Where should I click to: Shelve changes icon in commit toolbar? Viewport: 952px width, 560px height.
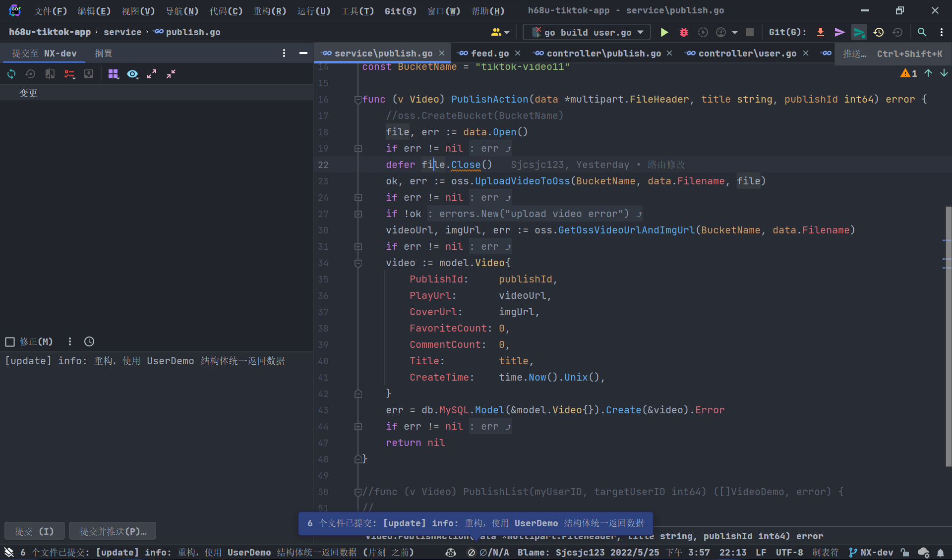(89, 74)
